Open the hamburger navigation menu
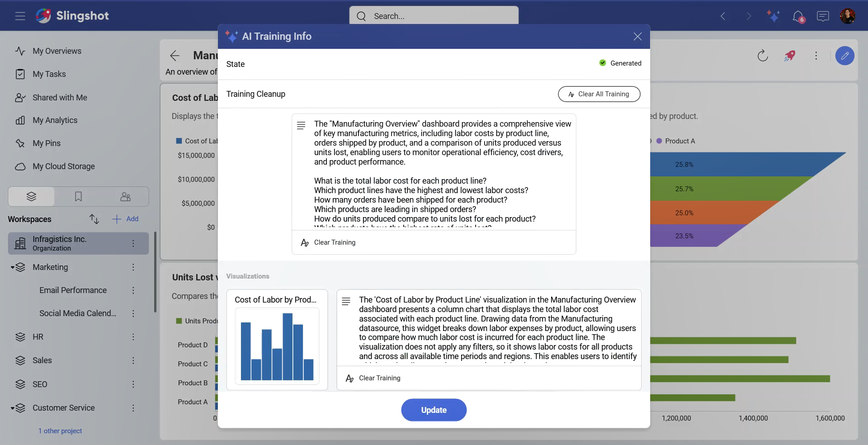The height and width of the screenshot is (445, 868). pos(20,16)
